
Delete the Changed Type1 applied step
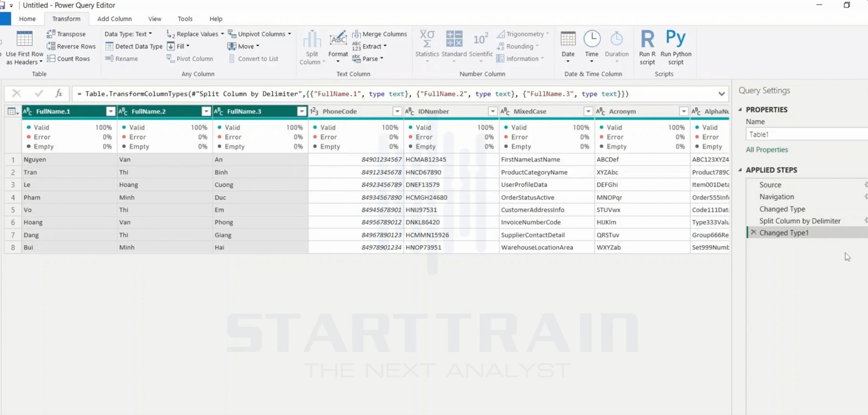(754, 232)
